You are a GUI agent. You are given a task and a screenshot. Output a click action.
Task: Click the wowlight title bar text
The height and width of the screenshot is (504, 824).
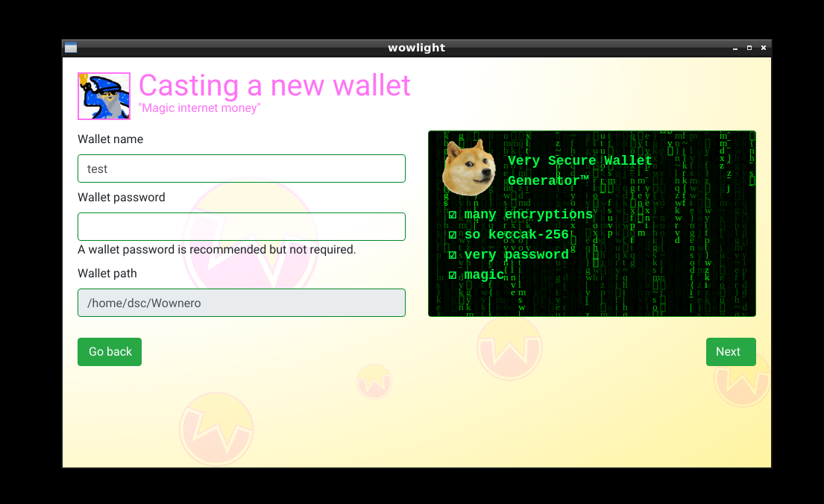pos(416,48)
